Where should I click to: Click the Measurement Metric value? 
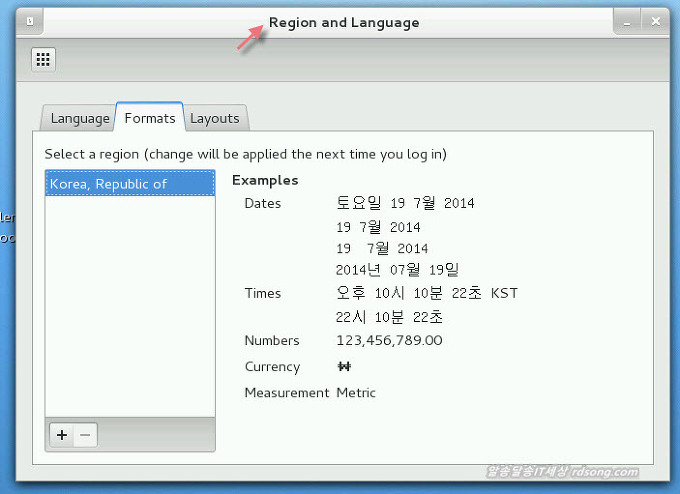click(x=356, y=393)
